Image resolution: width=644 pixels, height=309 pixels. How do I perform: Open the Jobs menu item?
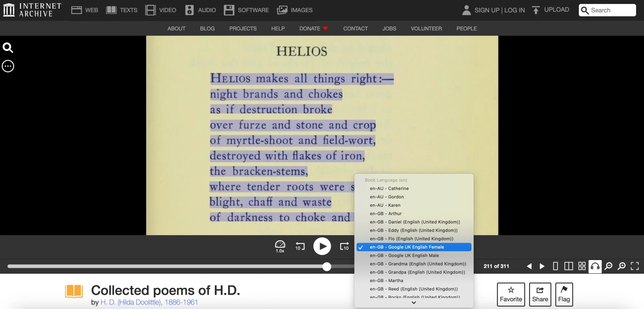389,29
